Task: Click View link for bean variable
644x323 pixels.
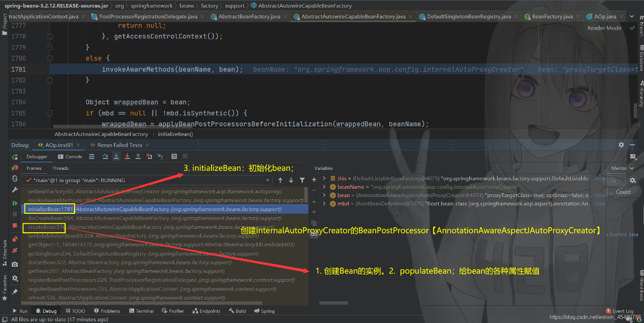Action: (x=599, y=195)
